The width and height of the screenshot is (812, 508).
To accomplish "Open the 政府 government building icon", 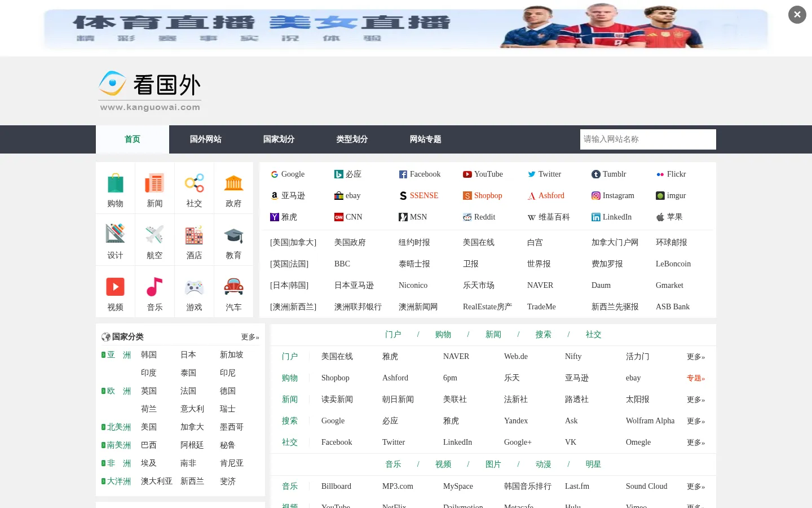I will tap(233, 183).
